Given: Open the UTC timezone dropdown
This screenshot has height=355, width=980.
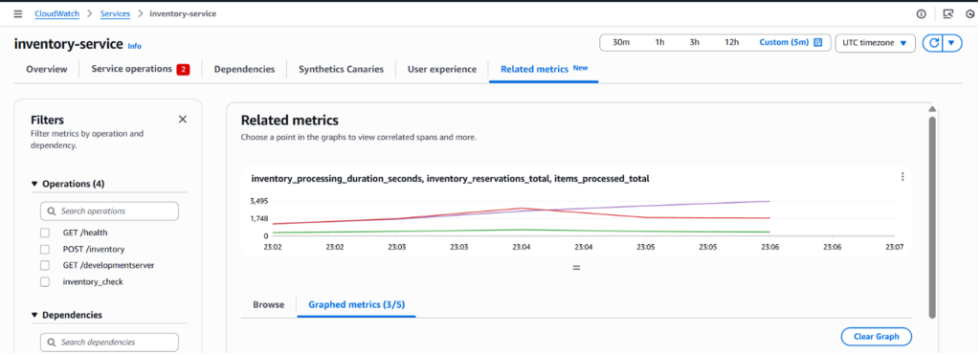Looking at the screenshot, I should 875,43.
